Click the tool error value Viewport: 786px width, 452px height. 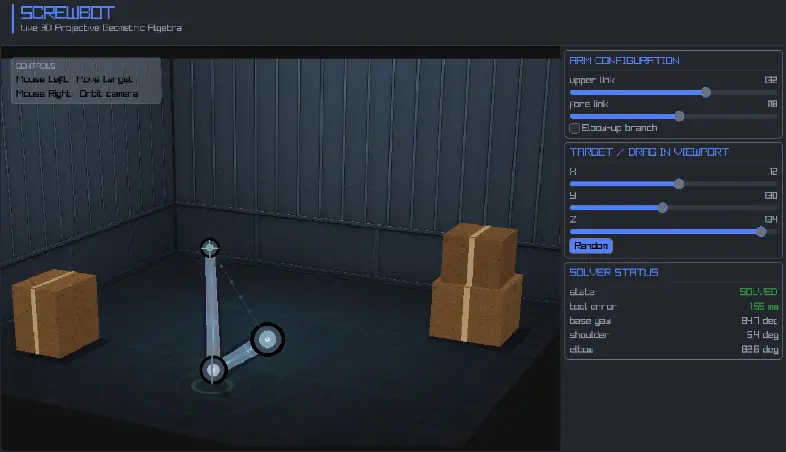point(763,306)
